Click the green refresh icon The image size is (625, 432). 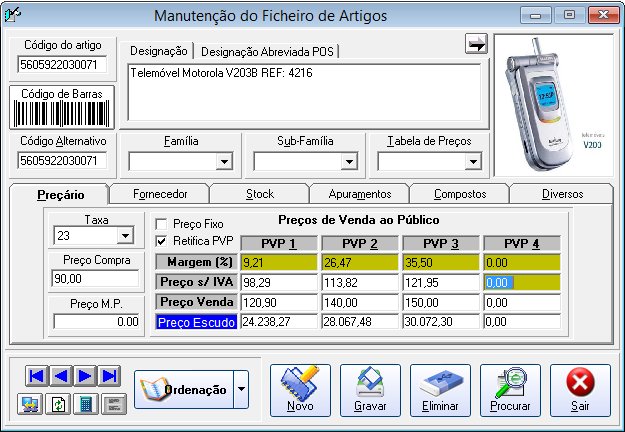click(61, 404)
